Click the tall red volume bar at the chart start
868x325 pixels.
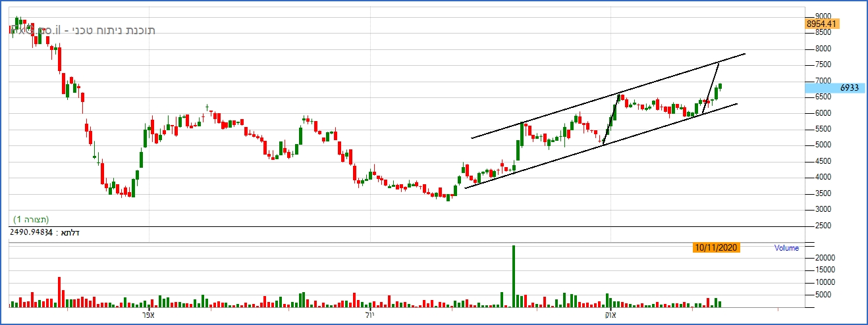point(59,292)
